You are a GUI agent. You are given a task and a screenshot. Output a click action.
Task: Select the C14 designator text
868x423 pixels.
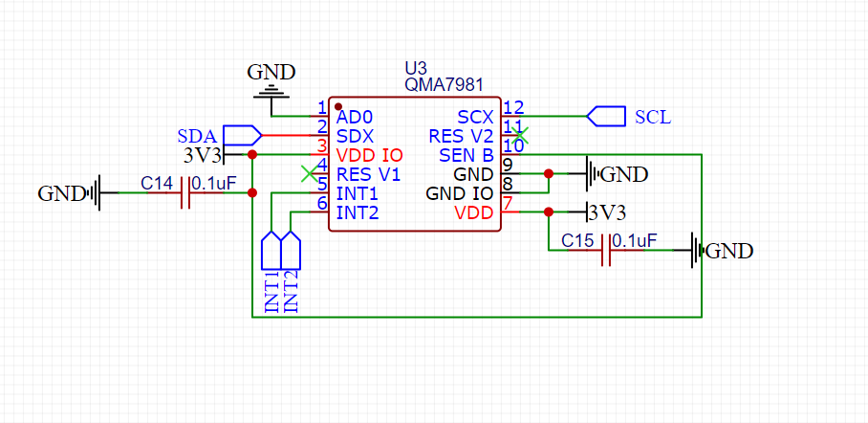click(x=157, y=183)
